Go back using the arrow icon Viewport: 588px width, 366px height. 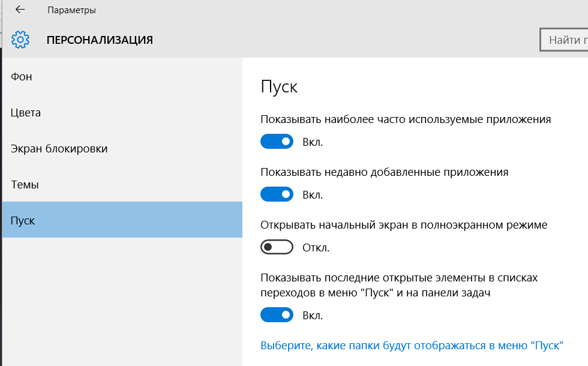click(x=20, y=10)
